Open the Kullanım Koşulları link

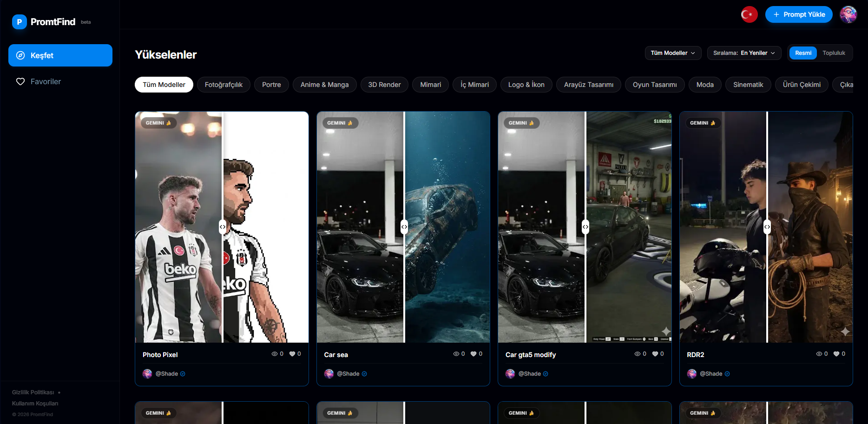click(35, 404)
